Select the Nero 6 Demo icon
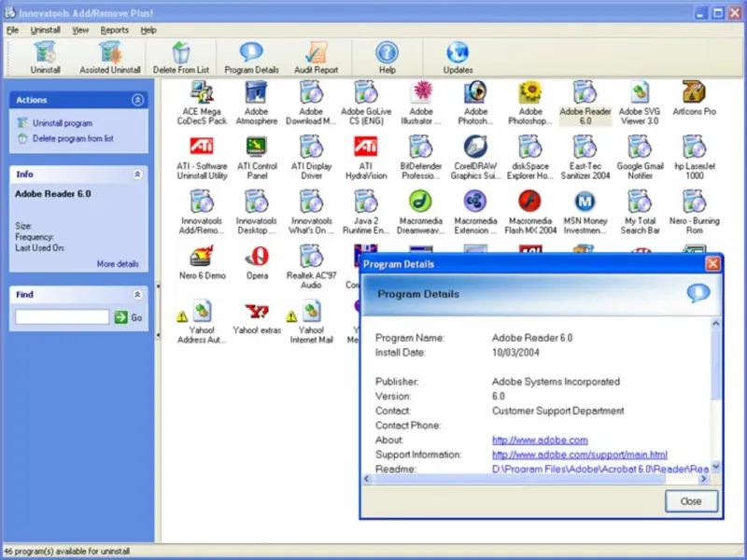 [202, 262]
